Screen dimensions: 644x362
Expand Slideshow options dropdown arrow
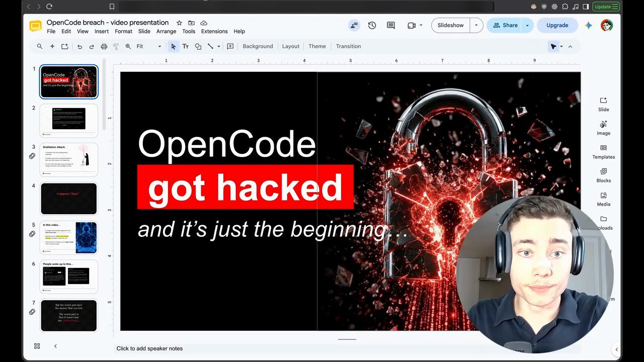click(476, 25)
